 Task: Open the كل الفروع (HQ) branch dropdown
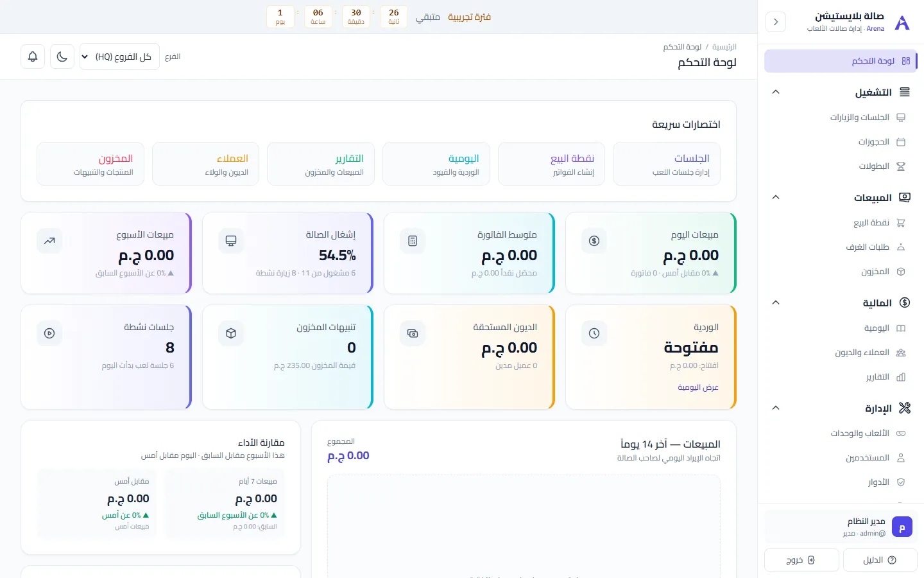(x=119, y=57)
